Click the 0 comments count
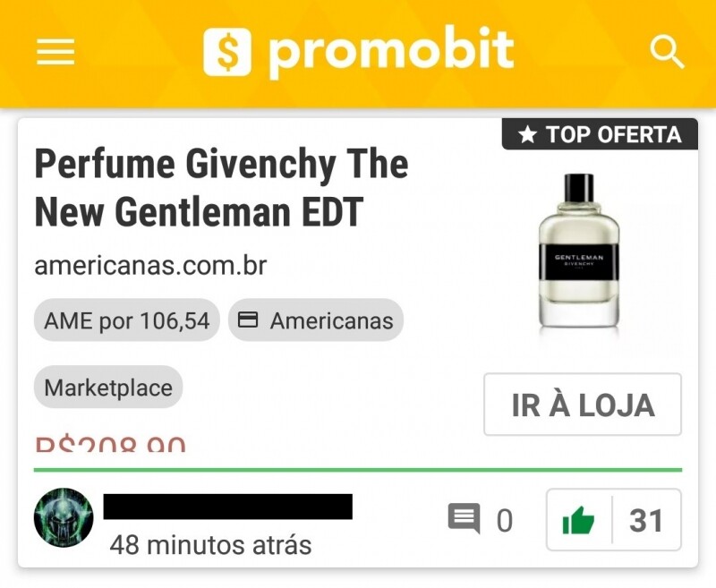This screenshot has width=716, height=588. pyautogui.click(x=505, y=521)
